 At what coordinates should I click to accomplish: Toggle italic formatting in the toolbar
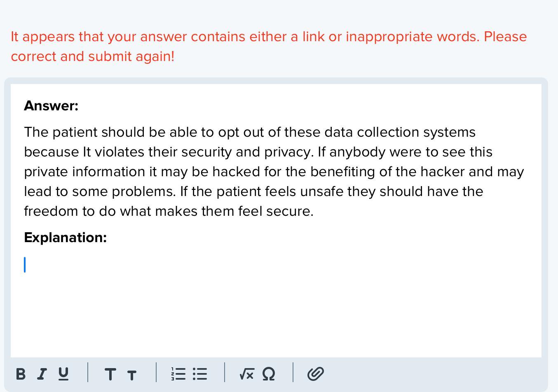tap(42, 374)
